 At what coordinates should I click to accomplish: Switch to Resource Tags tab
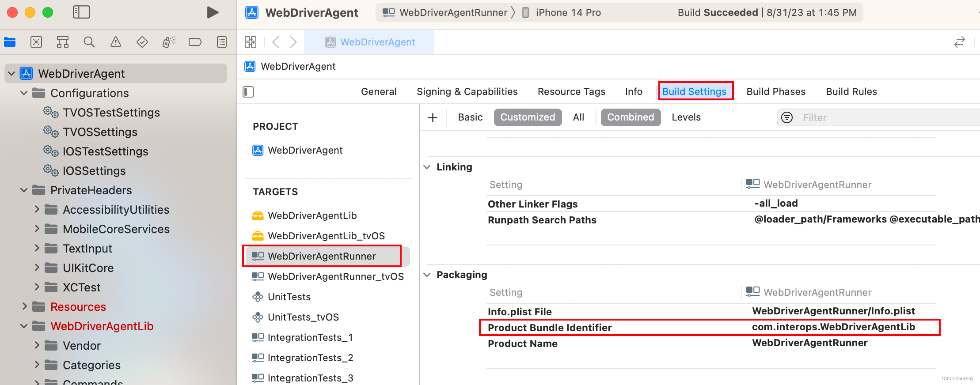pyautogui.click(x=571, y=91)
